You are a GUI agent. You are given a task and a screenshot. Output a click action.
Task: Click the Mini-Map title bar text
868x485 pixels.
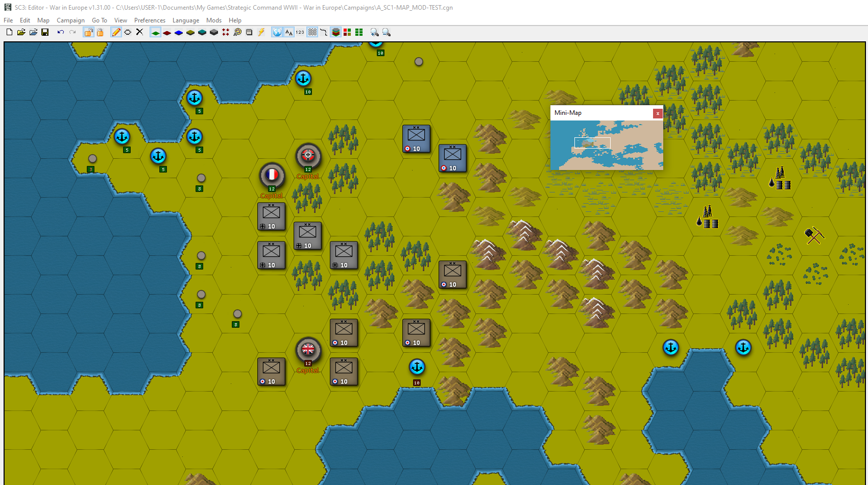(x=568, y=113)
